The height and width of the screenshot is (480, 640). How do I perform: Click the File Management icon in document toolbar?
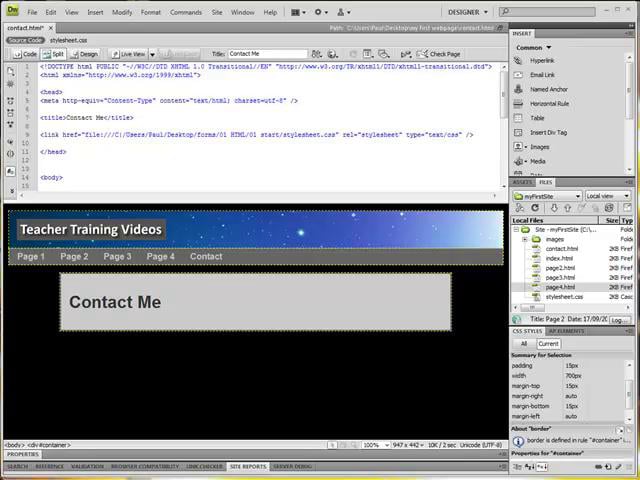[316, 54]
